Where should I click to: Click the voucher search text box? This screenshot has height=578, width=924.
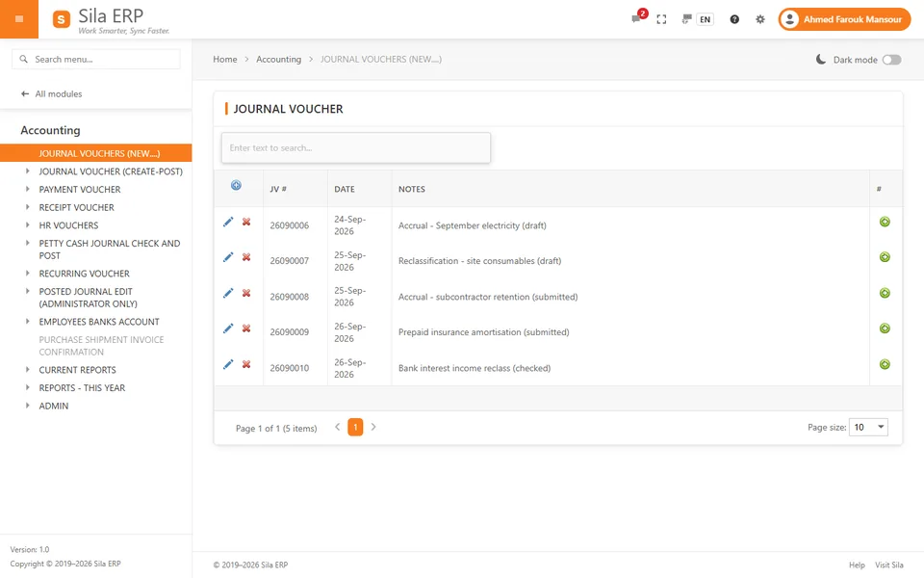[356, 147]
